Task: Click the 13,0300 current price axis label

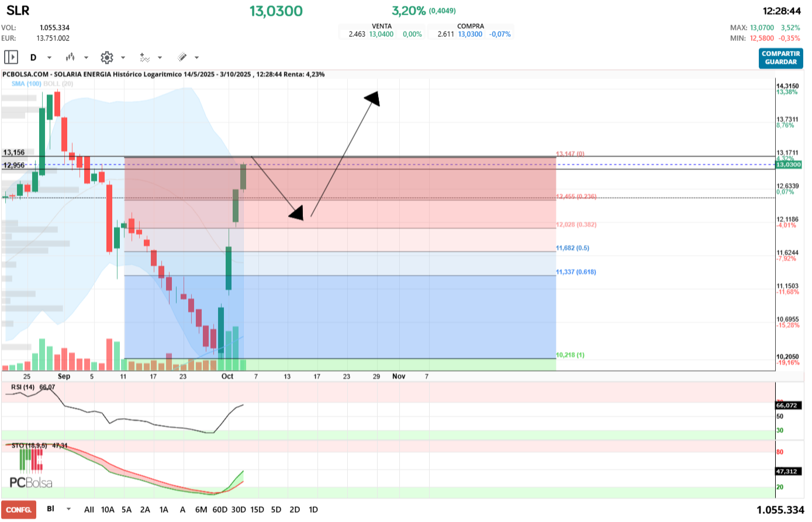Action: 788,165
